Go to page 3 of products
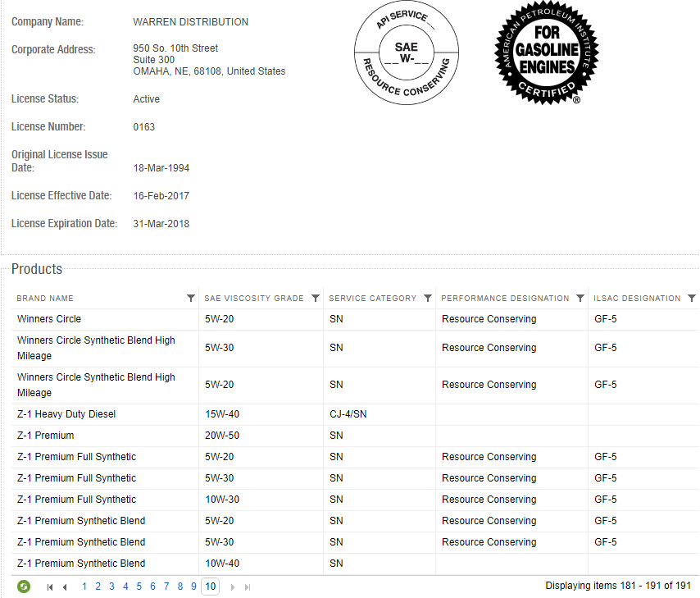This screenshot has width=700, height=598. pos(111,587)
